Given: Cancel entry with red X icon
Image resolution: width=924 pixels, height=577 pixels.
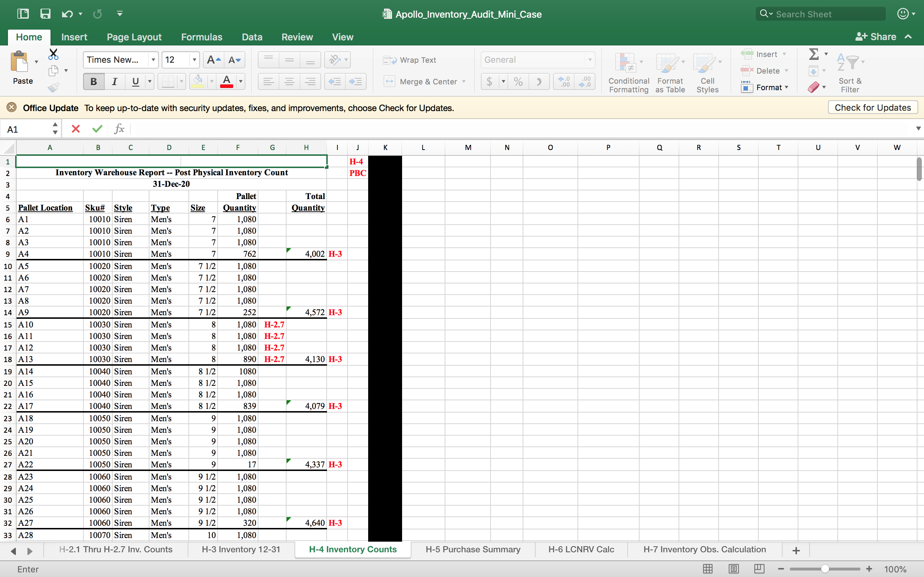Looking at the screenshot, I should pos(75,129).
